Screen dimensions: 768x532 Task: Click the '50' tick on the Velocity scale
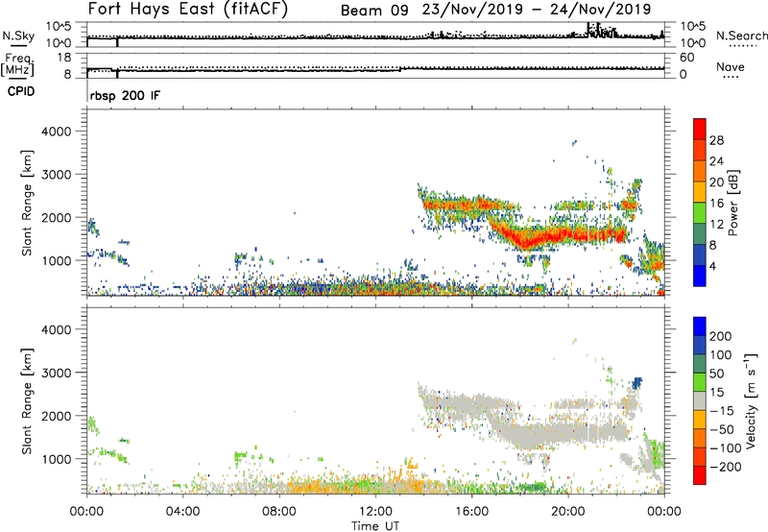pos(716,374)
